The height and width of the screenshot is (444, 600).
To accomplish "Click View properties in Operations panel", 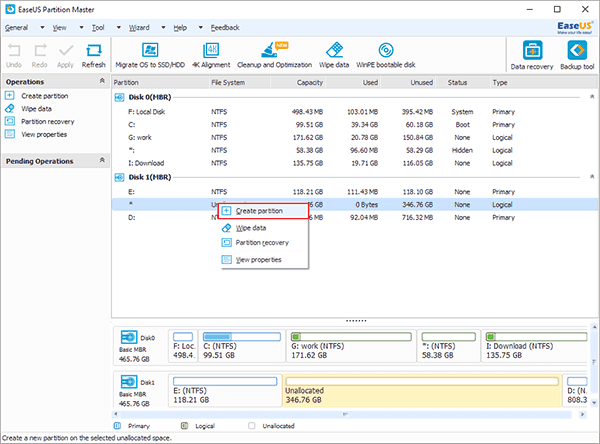I will click(44, 135).
